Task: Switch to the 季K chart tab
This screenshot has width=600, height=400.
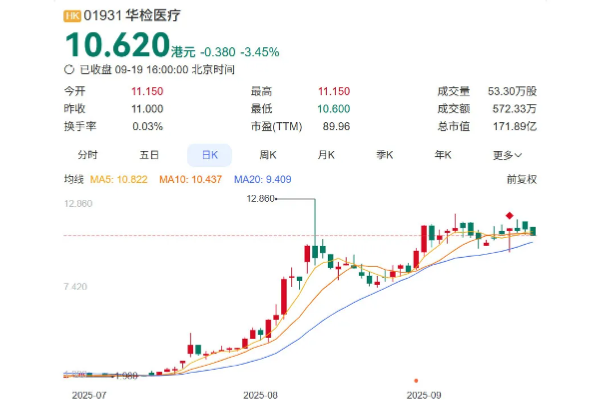Action: (385, 155)
